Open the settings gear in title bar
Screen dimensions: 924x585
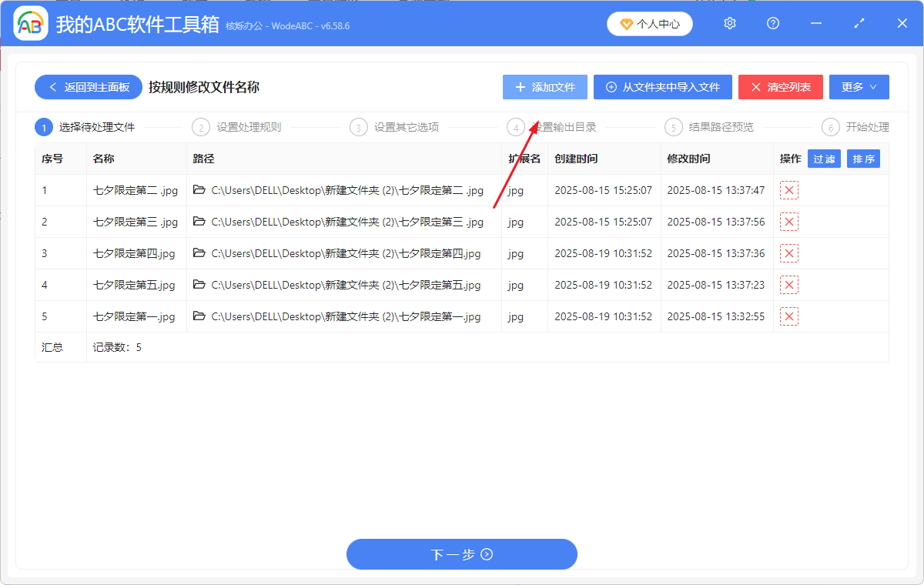729,23
